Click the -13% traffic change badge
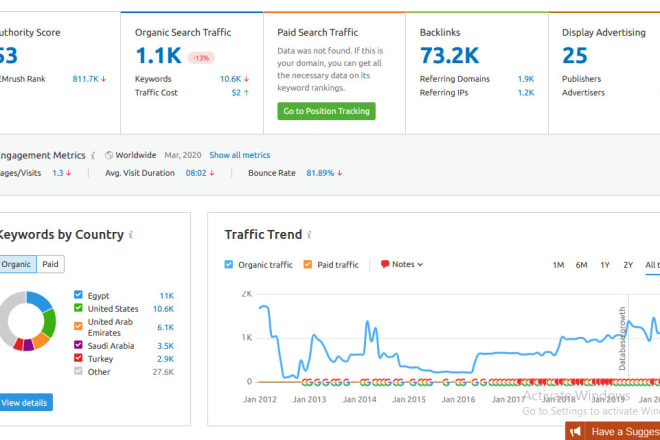 (x=201, y=58)
